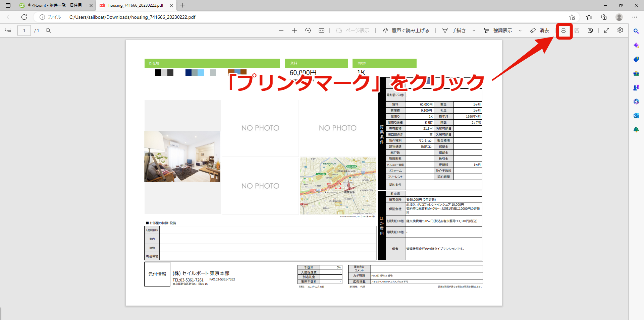Open the Microsoft 365 sidebar icon

point(636,102)
